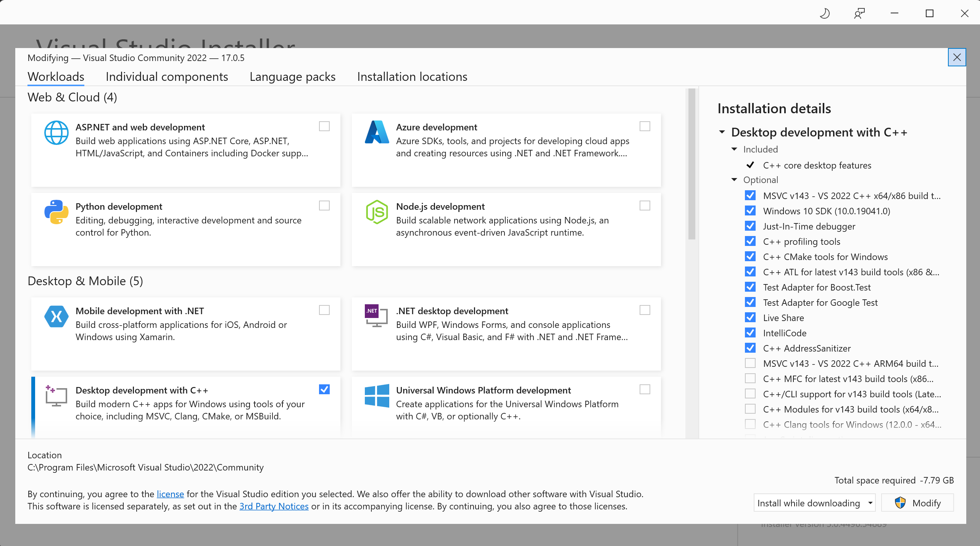Enable the Python development workload checkbox
Screen dimensions: 980x546
click(324, 206)
